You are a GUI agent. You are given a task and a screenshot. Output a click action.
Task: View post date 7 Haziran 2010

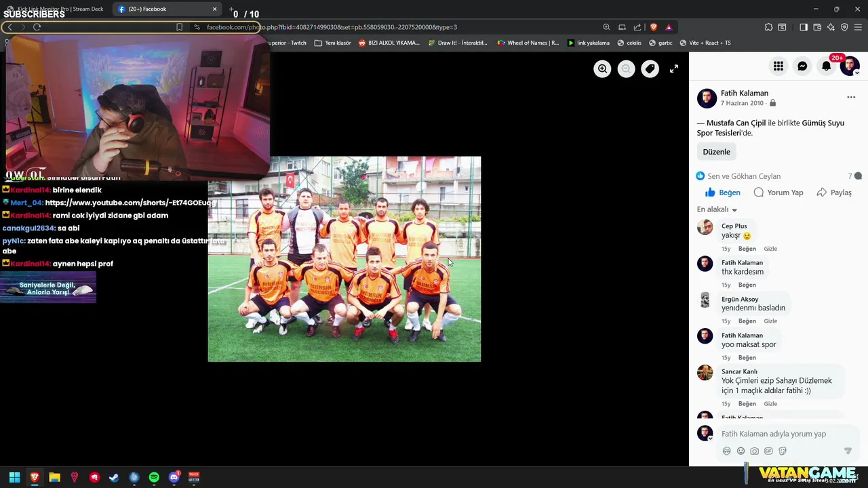742,103
